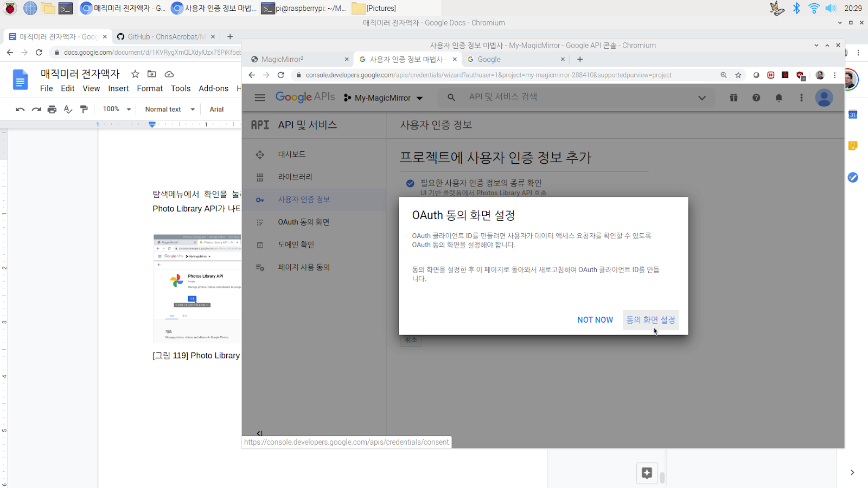
Task: Click the move-to-folder icon next to title
Action: click(x=152, y=74)
